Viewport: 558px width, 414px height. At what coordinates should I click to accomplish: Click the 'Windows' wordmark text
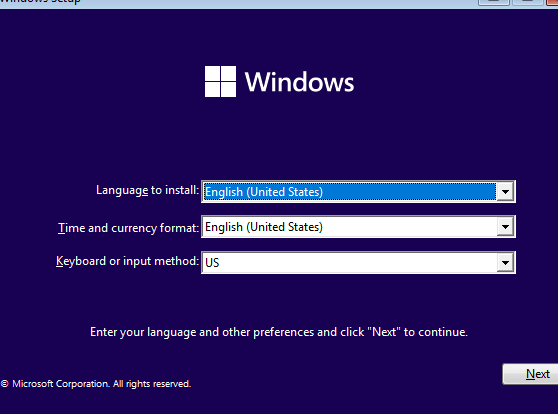tap(299, 82)
